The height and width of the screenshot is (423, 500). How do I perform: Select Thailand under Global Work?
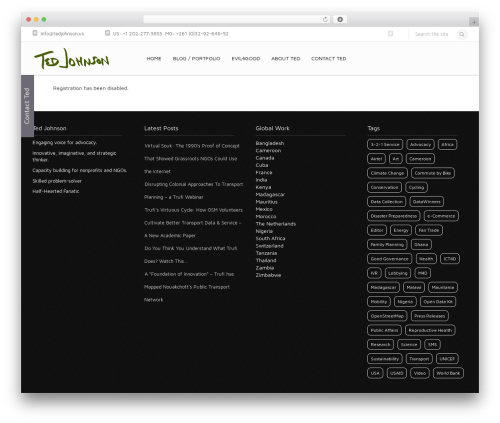coord(266,261)
